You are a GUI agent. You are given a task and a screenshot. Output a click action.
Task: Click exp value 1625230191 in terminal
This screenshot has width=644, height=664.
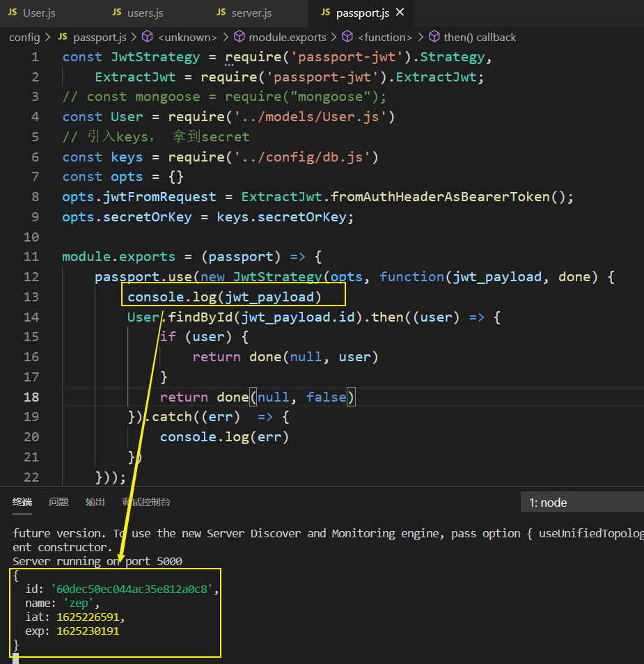coord(88,631)
